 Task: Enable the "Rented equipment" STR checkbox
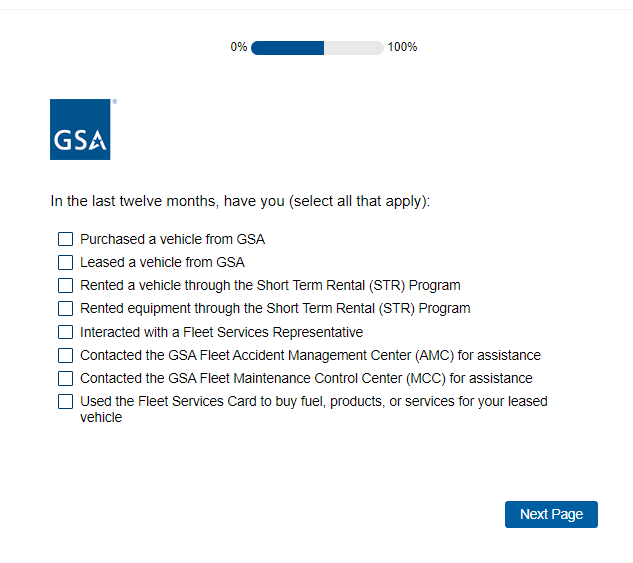pyautogui.click(x=66, y=309)
